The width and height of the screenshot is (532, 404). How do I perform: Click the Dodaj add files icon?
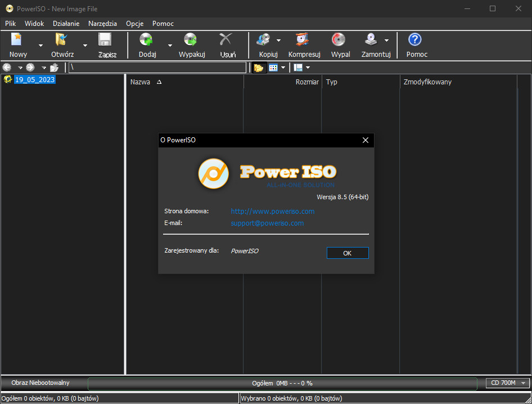pos(146,40)
